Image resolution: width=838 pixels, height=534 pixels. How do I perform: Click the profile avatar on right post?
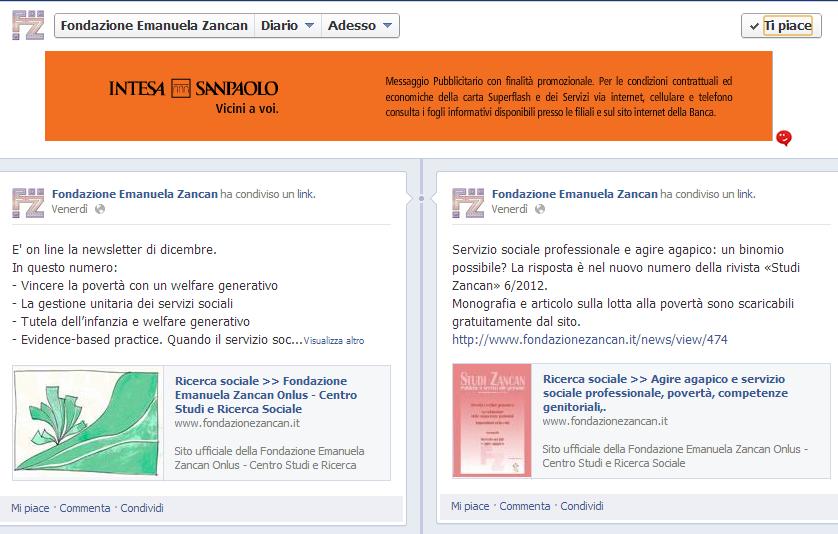(468, 201)
